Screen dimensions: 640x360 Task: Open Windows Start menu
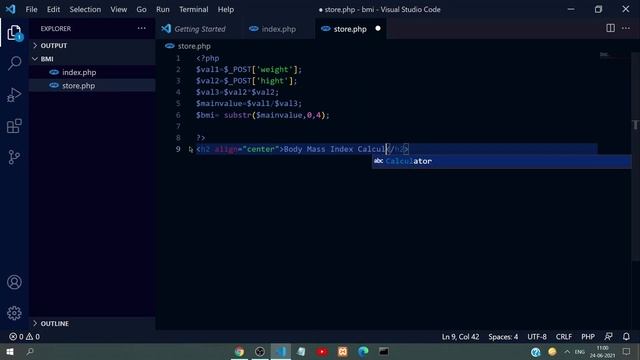pyautogui.click(x=10, y=351)
